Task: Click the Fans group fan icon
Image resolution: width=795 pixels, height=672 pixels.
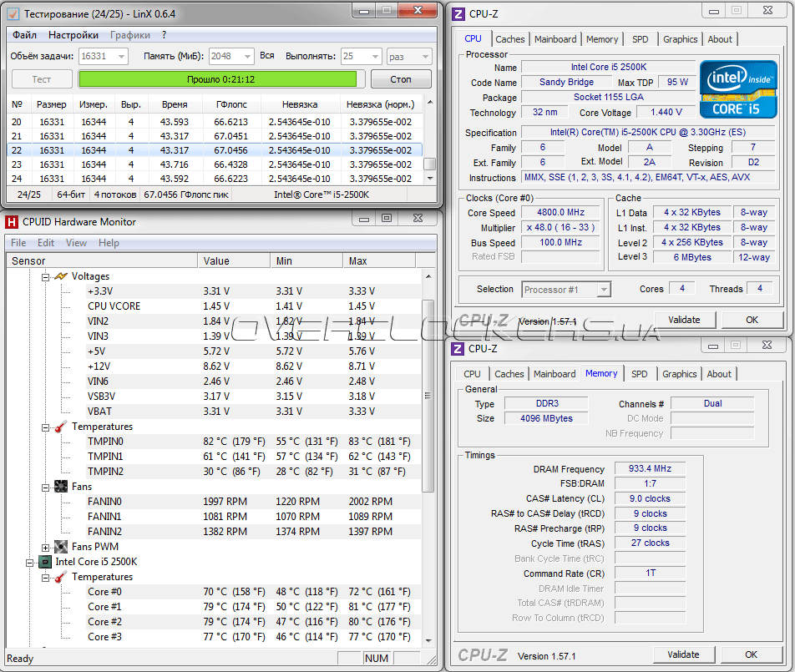Action: pos(60,487)
